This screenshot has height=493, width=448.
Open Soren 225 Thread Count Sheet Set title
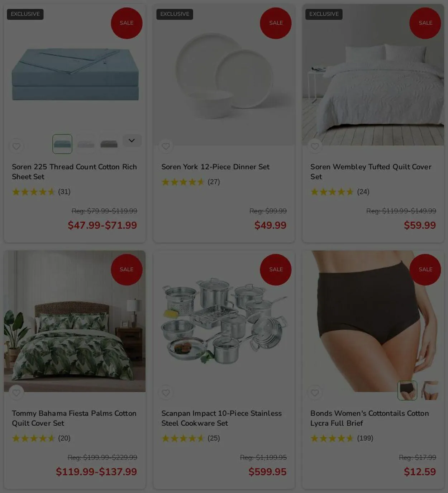pos(74,172)
